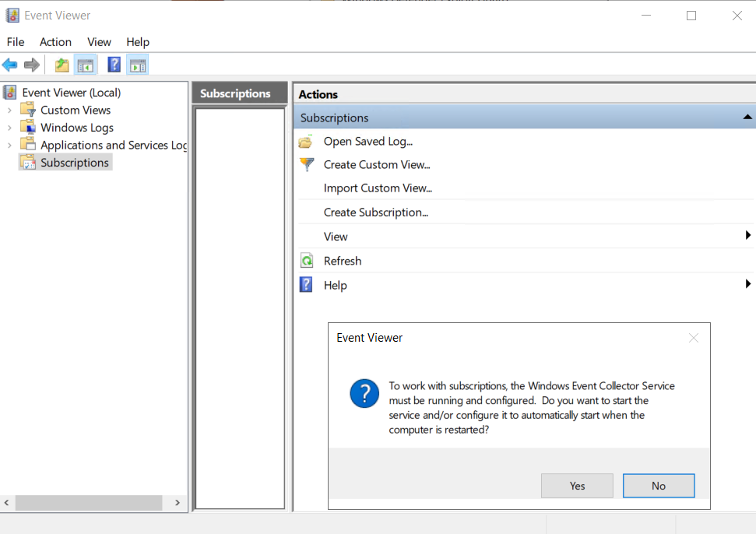
Task: Select Create Subscription... action
Action: (x=376, y=212)
